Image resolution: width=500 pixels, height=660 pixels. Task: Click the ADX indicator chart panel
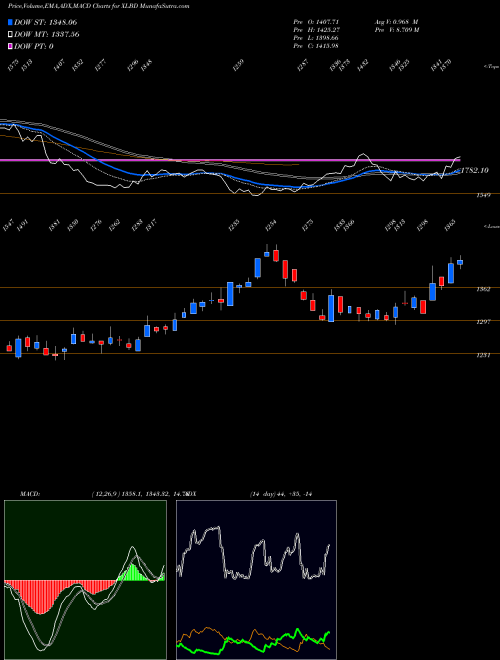(x=256, y=580)
